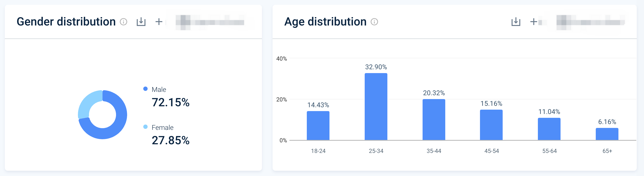Image resolution: width=644 pixels, height=176 pixels.
Task: Click the plus icon in Gender distribution header
Action: [x=159, y=22]
